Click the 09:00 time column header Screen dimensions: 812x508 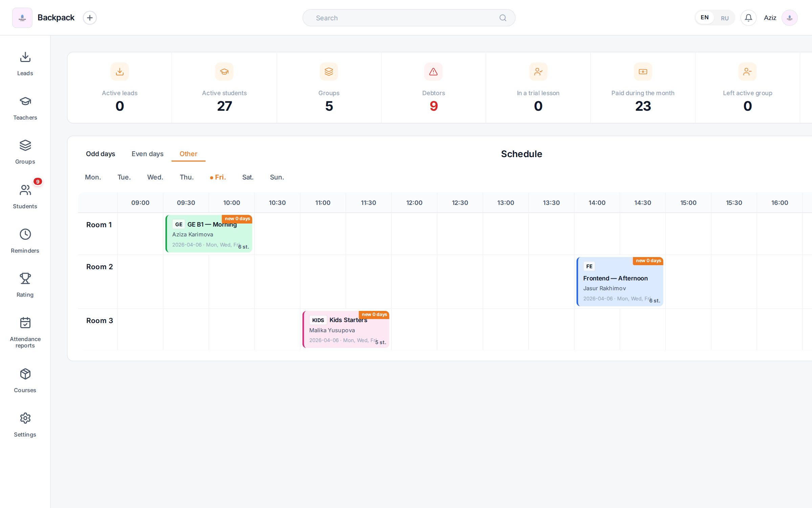pyautogui.click(x=140, y=203)
